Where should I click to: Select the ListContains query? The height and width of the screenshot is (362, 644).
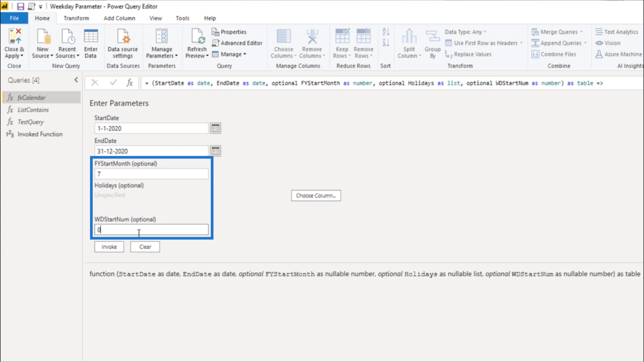pos(41,110)
